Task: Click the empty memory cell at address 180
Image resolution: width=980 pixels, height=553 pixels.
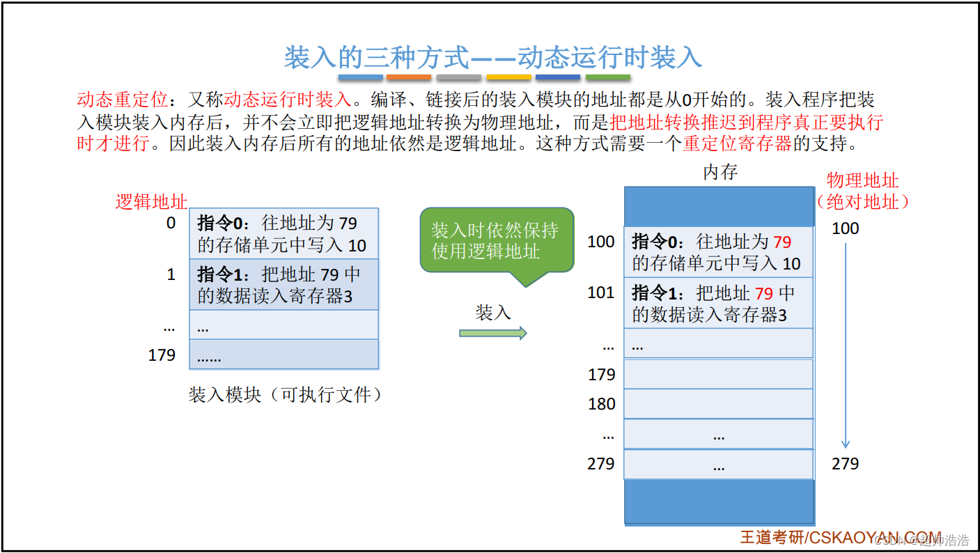Action: coord(719,404)
